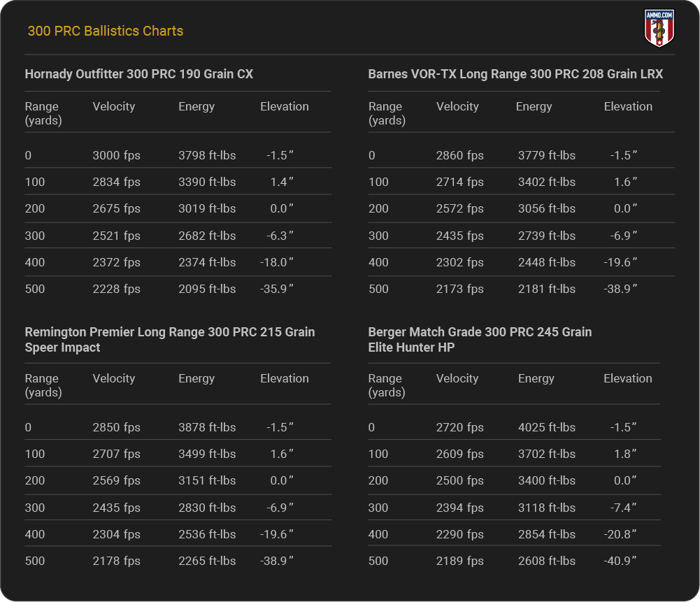This screenshot has height=602, width=700.
Task: Click the 2095 ft-lbs energy value
Action: (x=207, y=289)
